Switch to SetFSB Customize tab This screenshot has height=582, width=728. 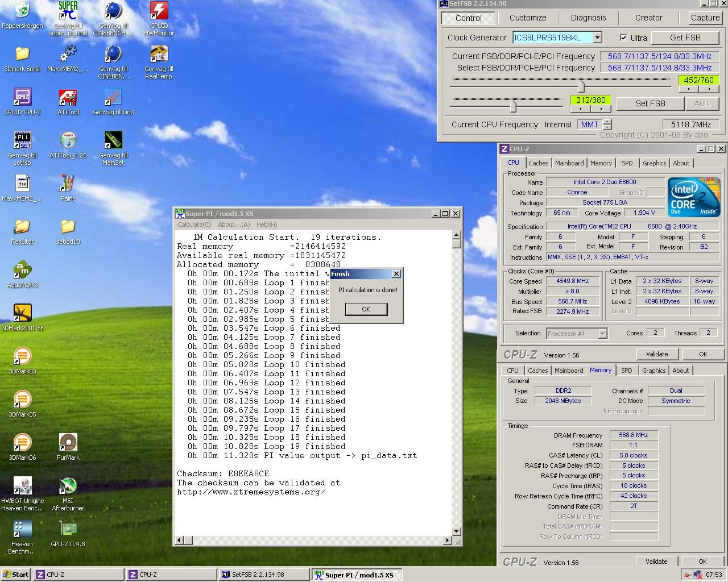click(527, 18)
